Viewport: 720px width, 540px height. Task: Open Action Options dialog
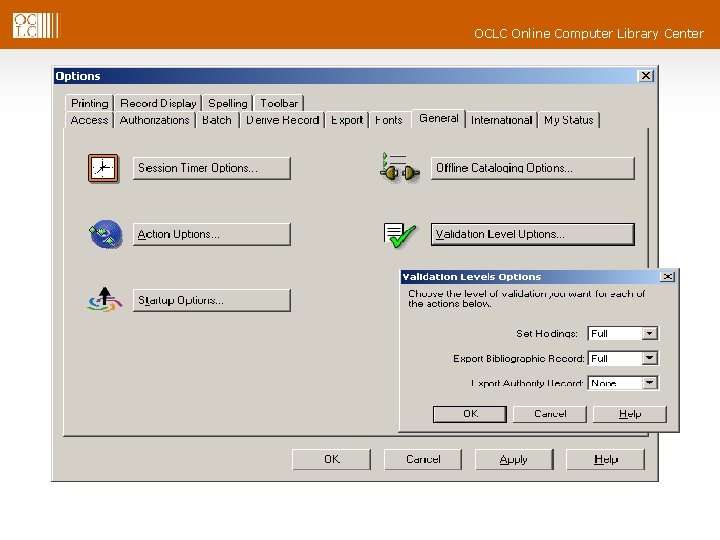(x=212, y=234)
